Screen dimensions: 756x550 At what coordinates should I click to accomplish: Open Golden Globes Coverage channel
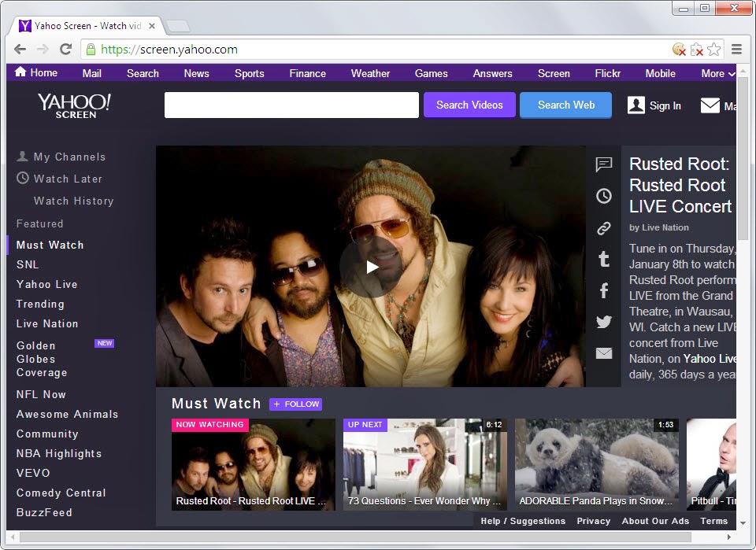(42, 359)
